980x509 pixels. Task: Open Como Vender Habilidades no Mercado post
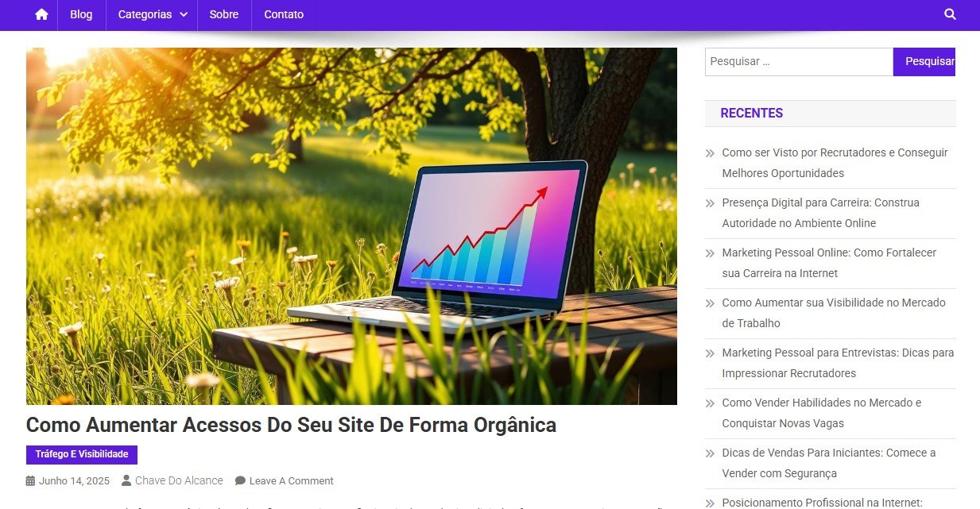822,413
